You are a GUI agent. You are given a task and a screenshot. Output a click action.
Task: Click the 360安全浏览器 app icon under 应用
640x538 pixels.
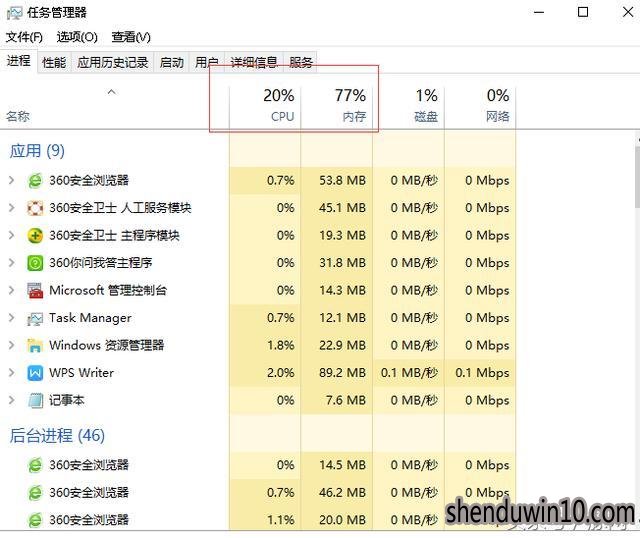(35, 180)
